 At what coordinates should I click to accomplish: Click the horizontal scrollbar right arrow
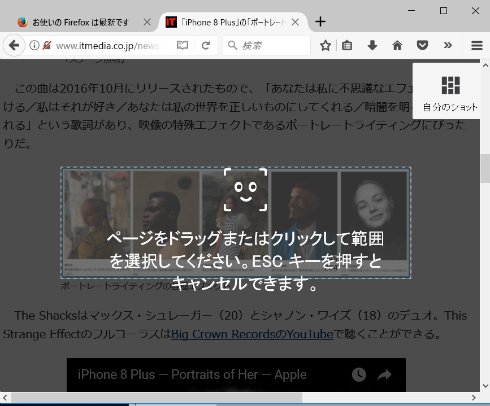point(474,397)
